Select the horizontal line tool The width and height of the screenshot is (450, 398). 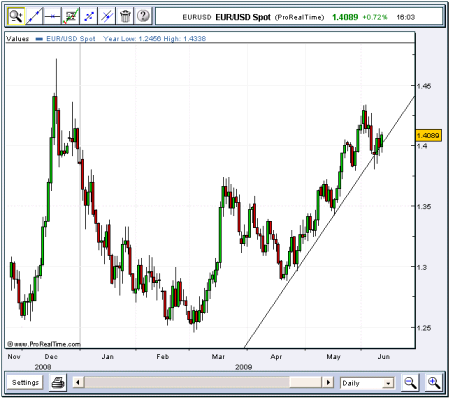click(52, 16)
